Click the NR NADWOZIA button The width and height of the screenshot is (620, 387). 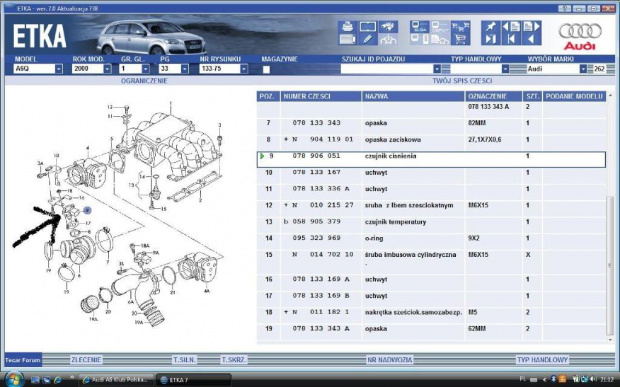click(x=389, y=360)
